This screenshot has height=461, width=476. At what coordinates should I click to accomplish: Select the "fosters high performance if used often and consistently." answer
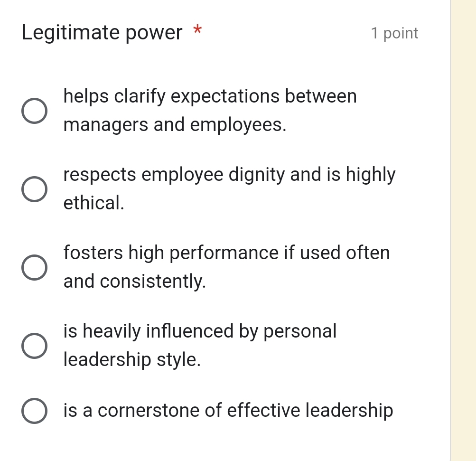coord(34,267)
